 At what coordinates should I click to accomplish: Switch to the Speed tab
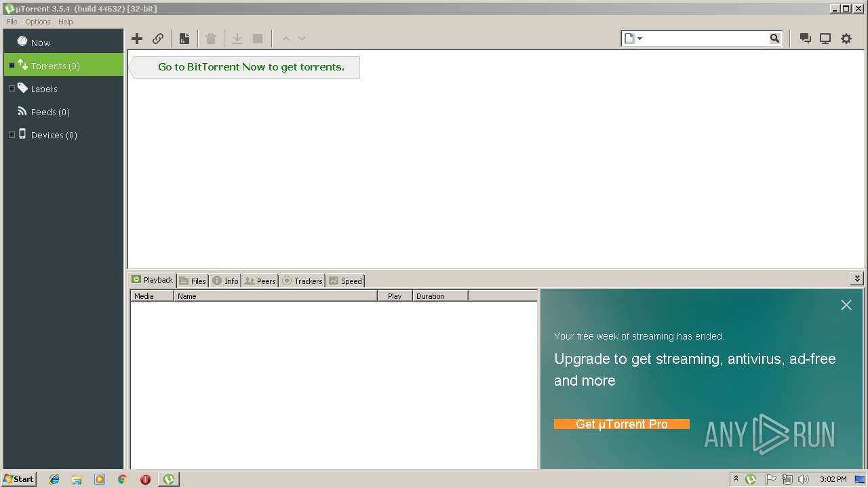click(x=345, y=281)
